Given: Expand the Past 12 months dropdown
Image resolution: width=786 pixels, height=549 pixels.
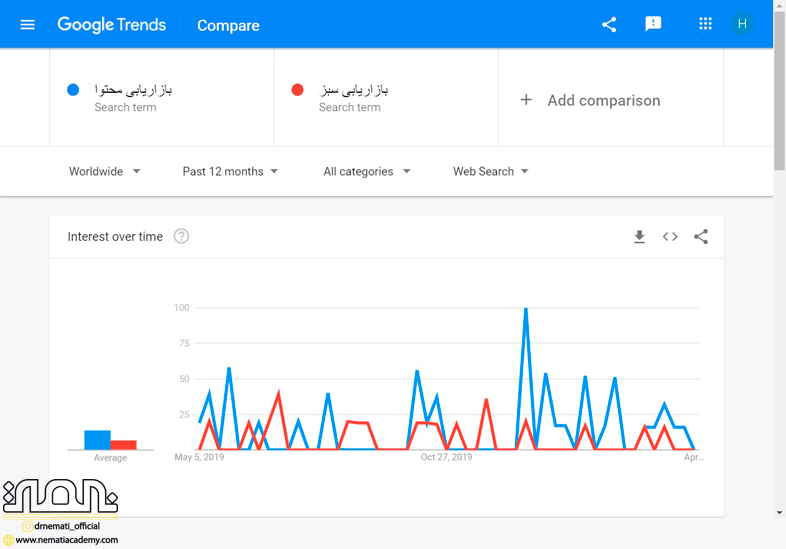Looking at the screenshot, I should (x=230, y=171).
